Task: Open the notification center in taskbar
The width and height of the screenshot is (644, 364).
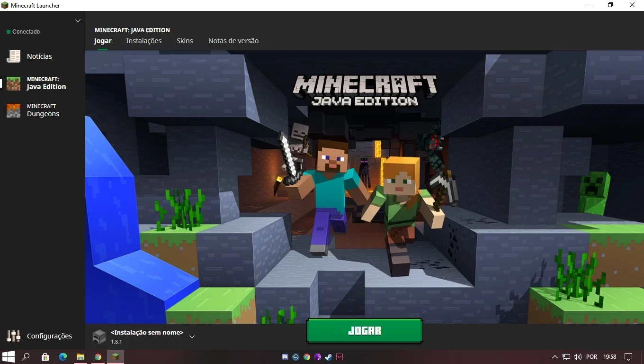Action: pyautogui.click(x=628, y=357)
